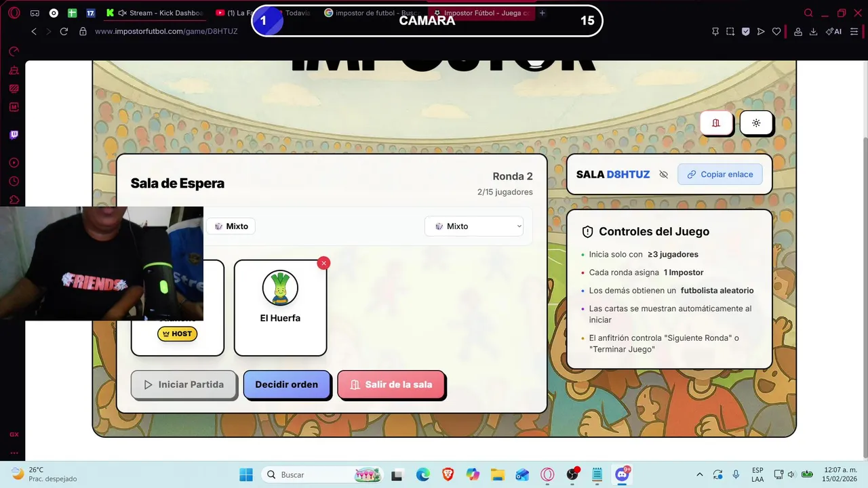Click Copiar enlace button
The image size is (868, 488).
point(720,174)
